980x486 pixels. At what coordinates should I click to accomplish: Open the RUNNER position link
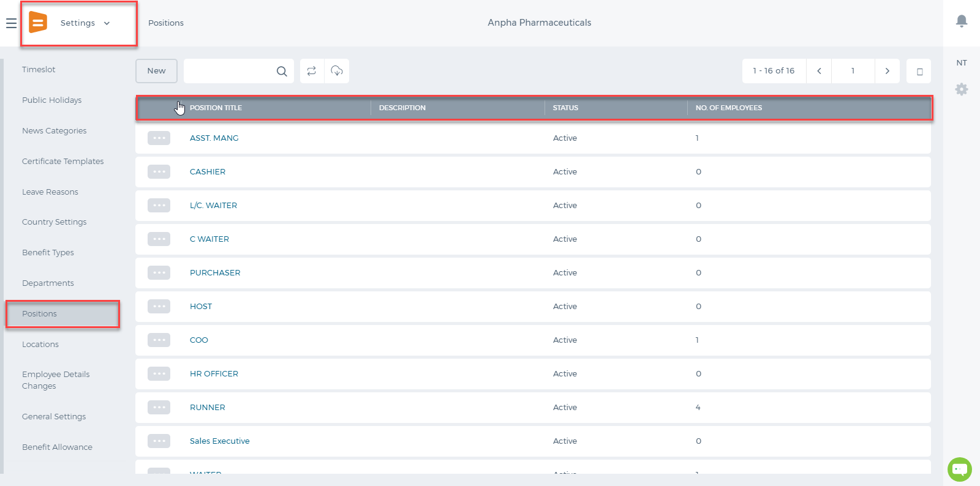tap(208, 408)
